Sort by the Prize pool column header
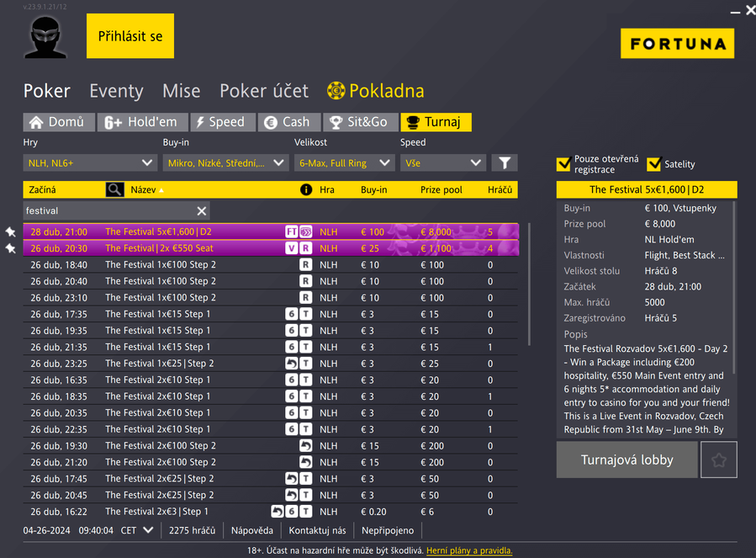This screenshot has height=558, width=756. (x=441, y=189)
